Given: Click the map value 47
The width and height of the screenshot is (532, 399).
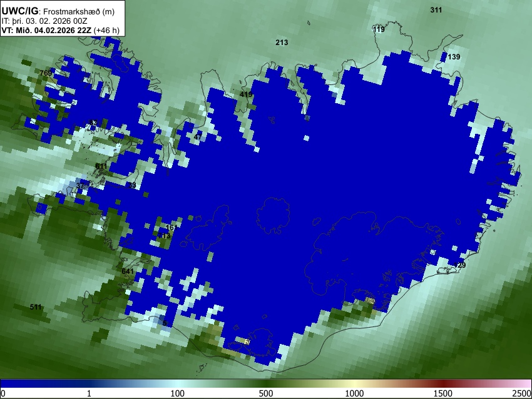Looking at the screenshot, I should 198,137.
